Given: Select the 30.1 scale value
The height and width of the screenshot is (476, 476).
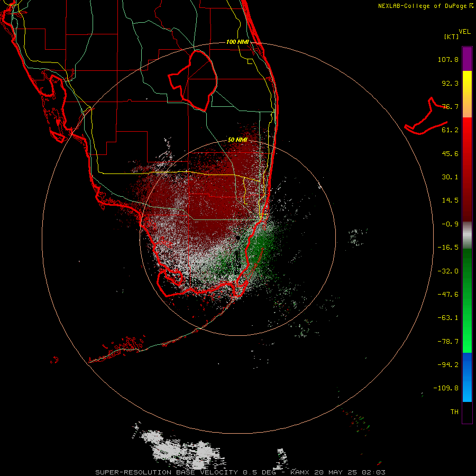Looking at the screenshot, I should pyautogui.click(x=450, y=177).
